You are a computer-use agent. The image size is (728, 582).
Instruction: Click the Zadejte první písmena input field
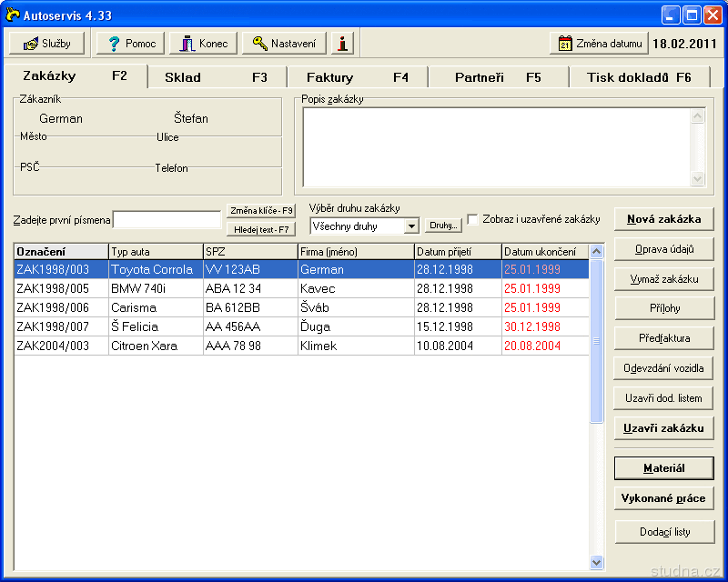pyautogui.click(x=167, y=219)
